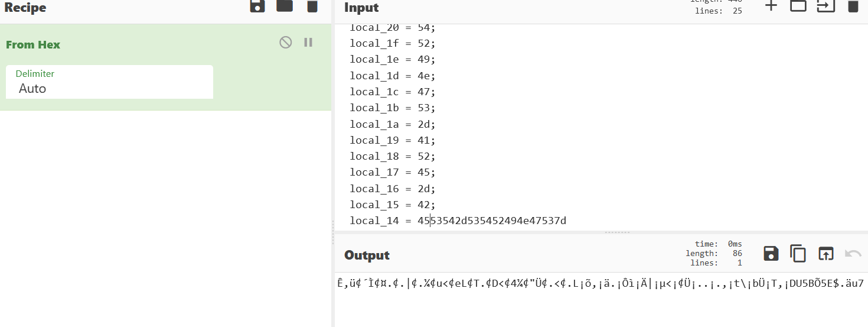Click the line local_15 = 42;
This screenshot has height=327, width=868.
pos(392,205)
